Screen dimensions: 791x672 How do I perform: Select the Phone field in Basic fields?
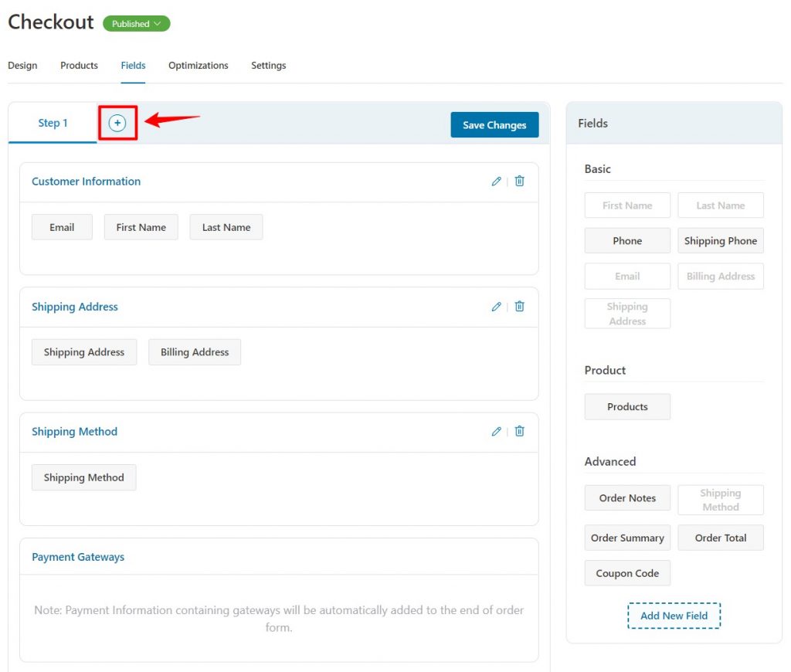tap(627, 241)
